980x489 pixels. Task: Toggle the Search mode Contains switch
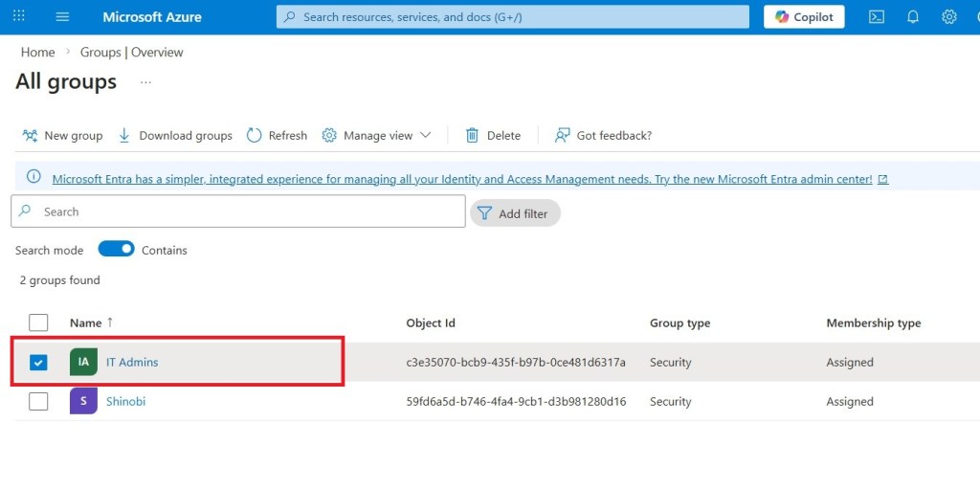tap(117, 250)
